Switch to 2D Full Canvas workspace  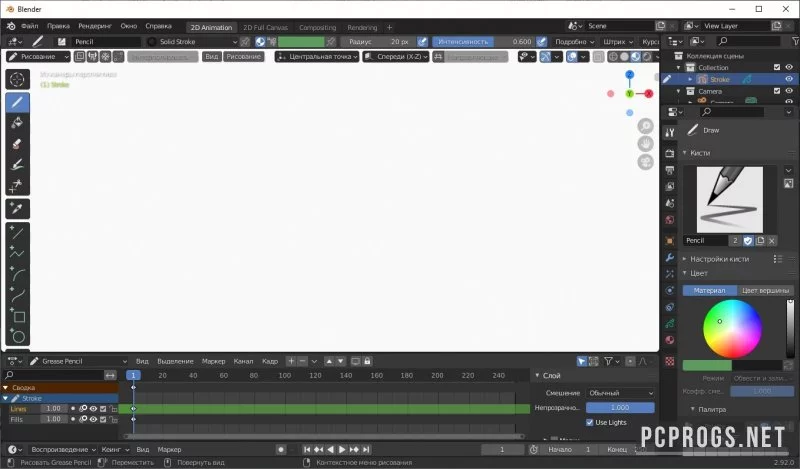coord(265,28)
